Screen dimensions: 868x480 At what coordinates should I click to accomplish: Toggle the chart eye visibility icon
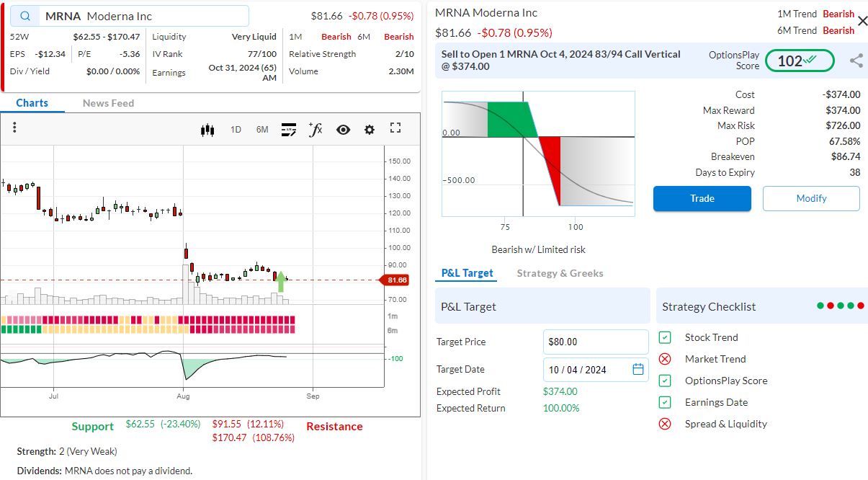pos(343,130)
